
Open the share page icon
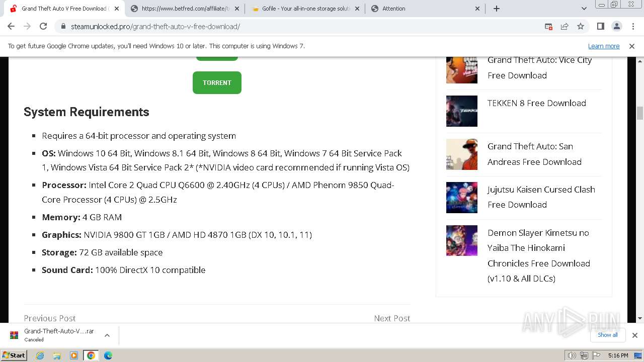pyautogui.click(x=565, y=26)
